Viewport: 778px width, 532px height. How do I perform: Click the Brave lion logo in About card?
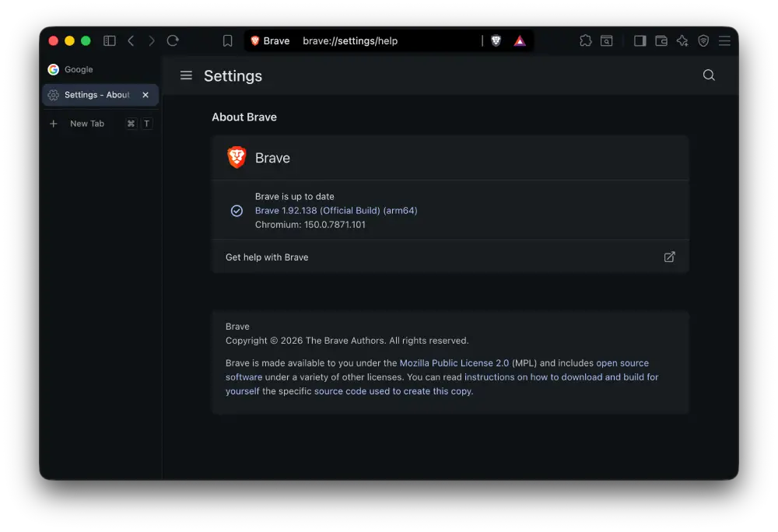click(x=237, y=158)
